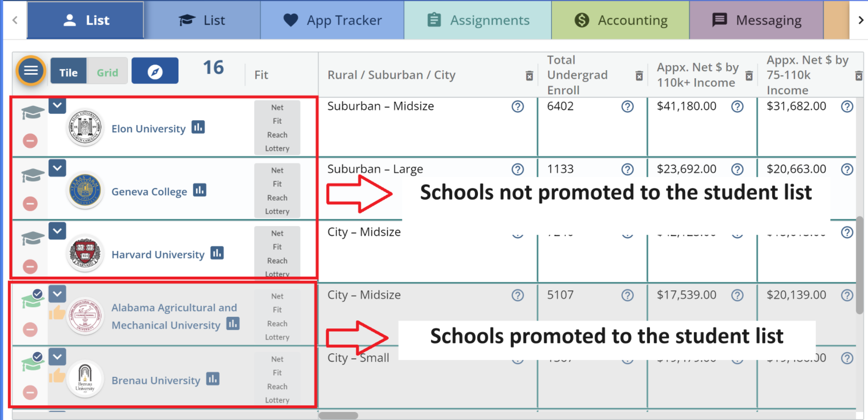Delete Rural / Suburban / City column
Image resolution: width=868 pixels, height=420 pixels.
tap(529, 76)
